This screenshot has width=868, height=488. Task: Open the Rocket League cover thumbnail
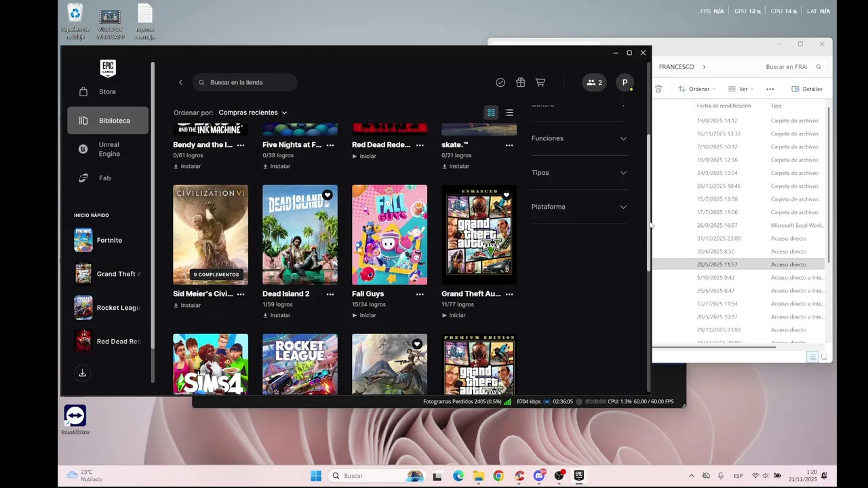pyautogui.click(x=300, y=364)
